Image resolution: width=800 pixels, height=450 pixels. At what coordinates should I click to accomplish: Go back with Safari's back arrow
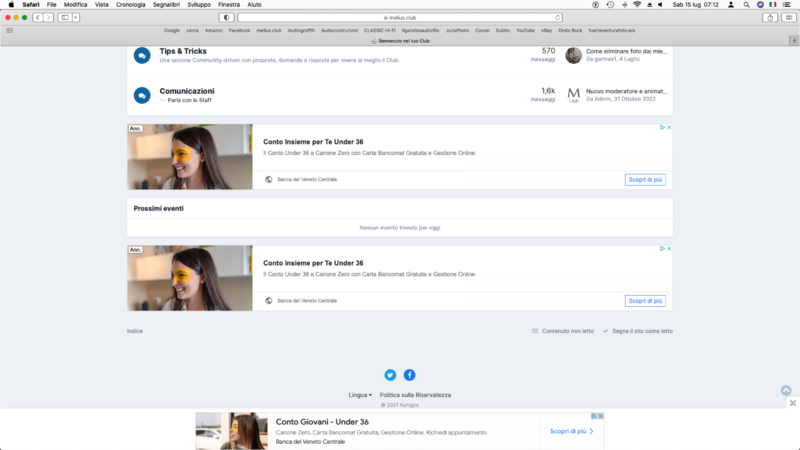(36, 17)
